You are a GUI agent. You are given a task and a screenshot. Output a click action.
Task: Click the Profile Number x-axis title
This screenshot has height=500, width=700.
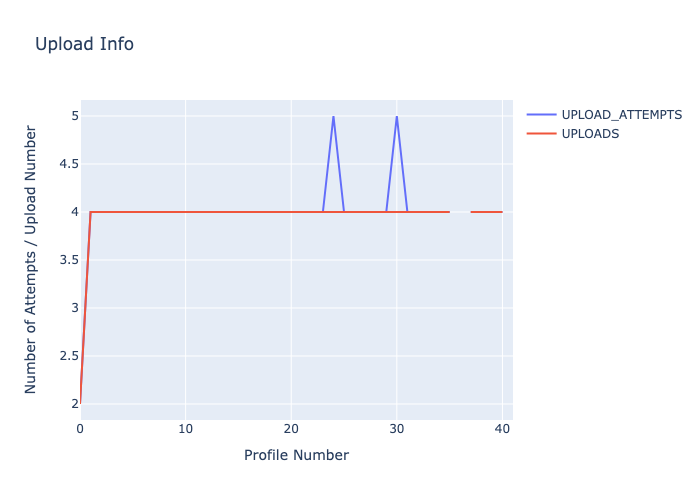point(296,455)
